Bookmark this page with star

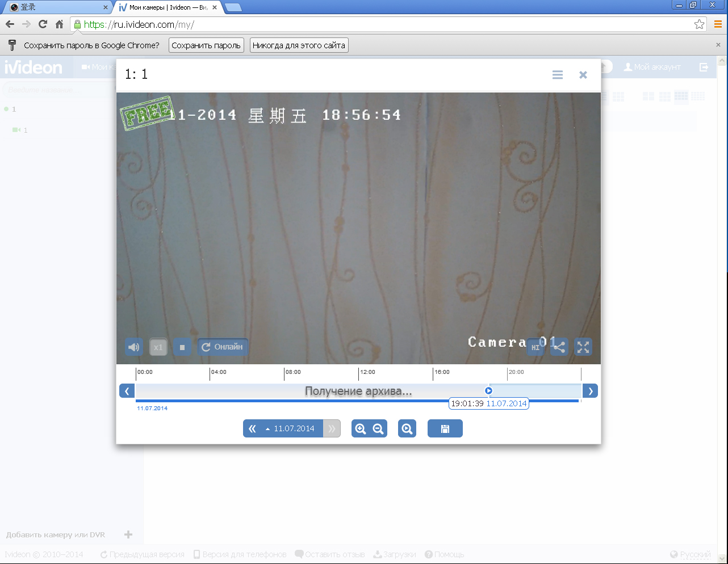coord(699,24)
